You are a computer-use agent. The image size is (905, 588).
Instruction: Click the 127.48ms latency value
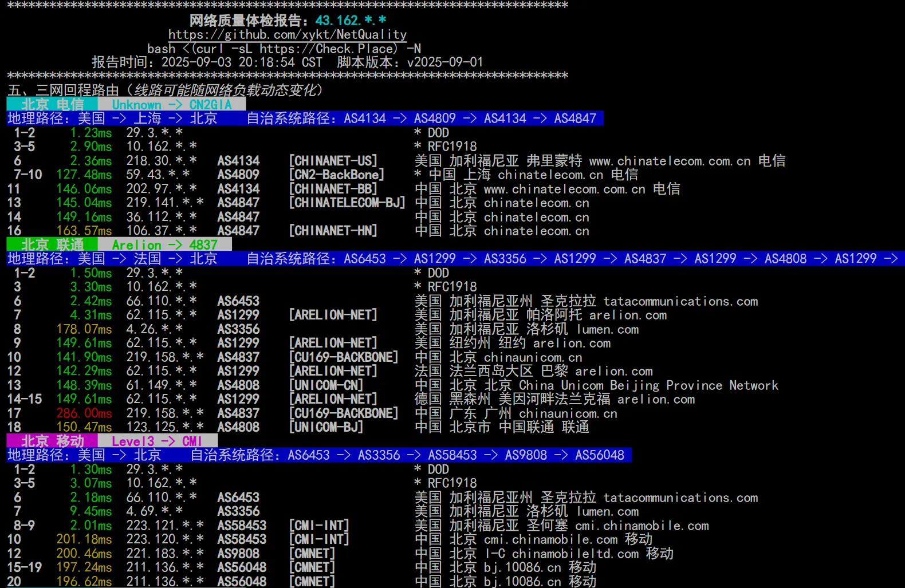(84, 175)
